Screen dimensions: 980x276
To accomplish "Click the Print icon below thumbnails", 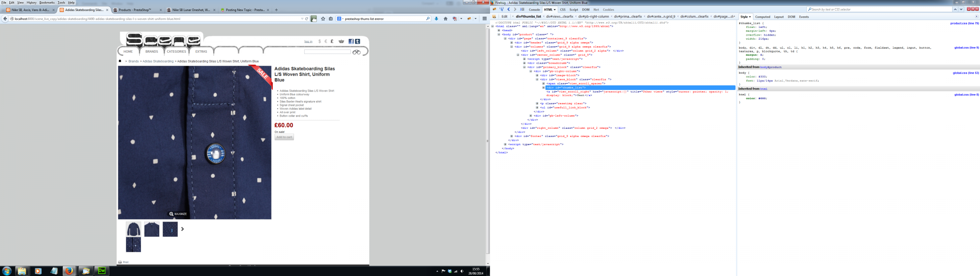I will pos(120,262).
